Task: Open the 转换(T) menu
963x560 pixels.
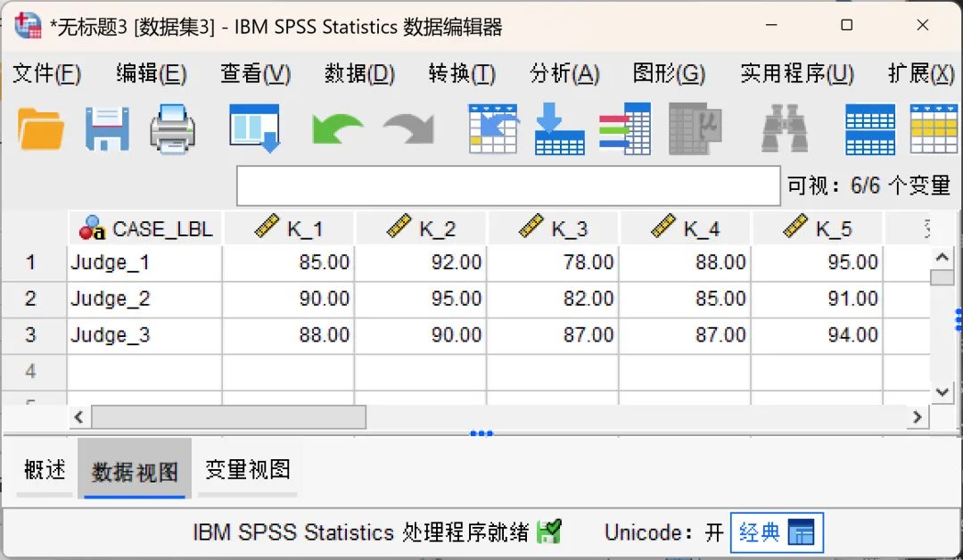Action: (462, 74)
